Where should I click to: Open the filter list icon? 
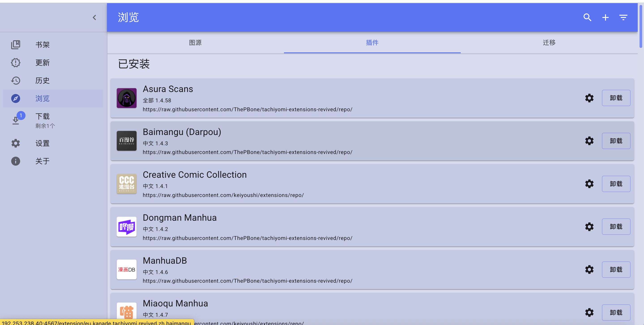click(623, 17)
